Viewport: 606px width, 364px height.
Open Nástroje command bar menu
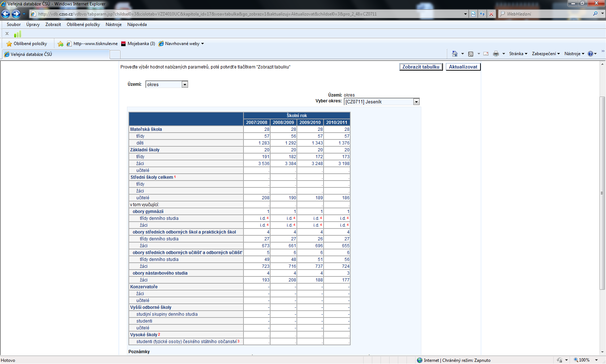pos(574,54)
